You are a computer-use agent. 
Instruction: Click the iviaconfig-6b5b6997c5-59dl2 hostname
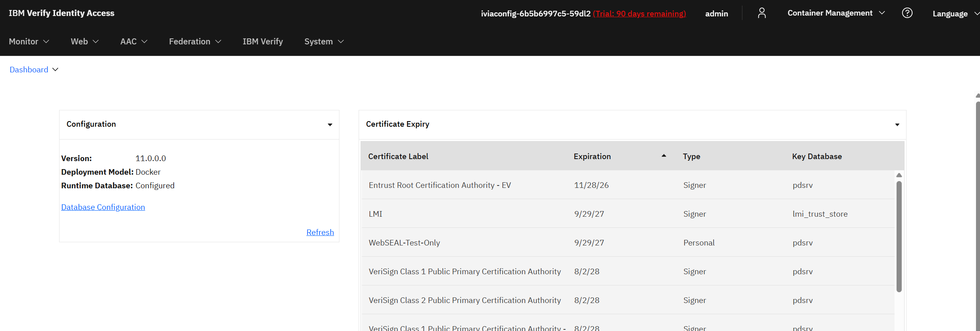pyautogui.click(x=536, y=14)
